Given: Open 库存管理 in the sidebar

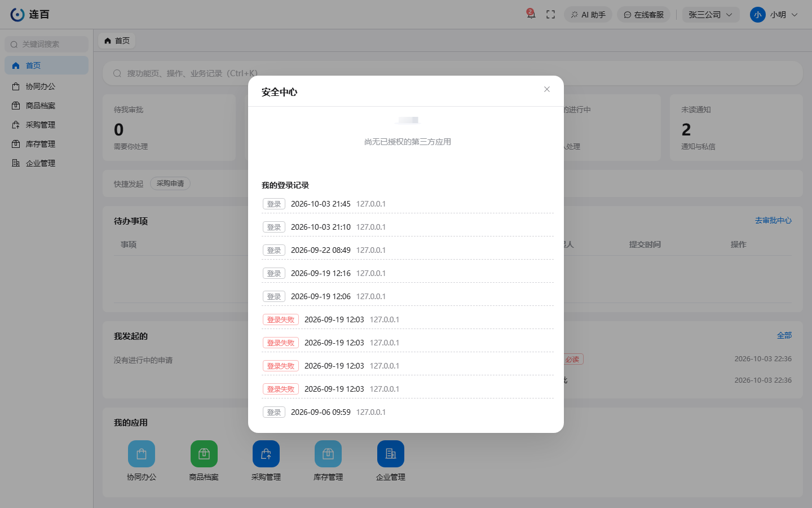Looking at the screenshot, I should (x=47, y=144).
